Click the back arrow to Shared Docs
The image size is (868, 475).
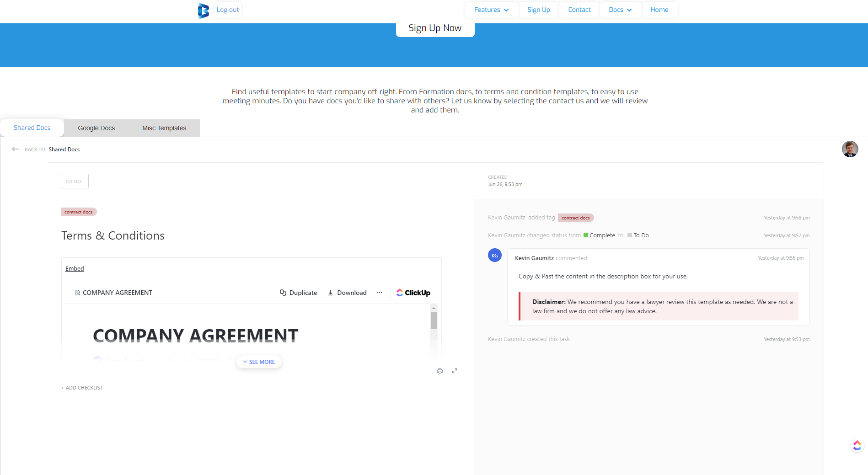pos(16,149)
